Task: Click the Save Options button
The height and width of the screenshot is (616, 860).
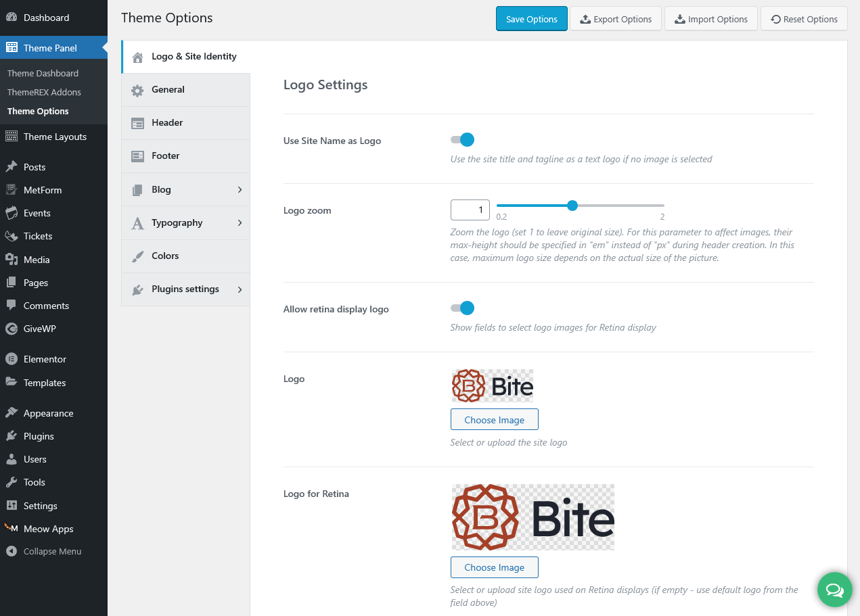Action: (x=532, y=19)
